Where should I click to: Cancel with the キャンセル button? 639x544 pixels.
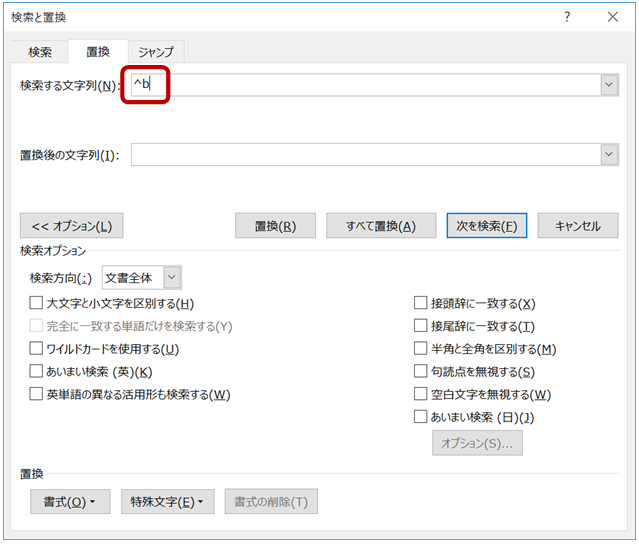pyautogui.click(x=577, y=226)
